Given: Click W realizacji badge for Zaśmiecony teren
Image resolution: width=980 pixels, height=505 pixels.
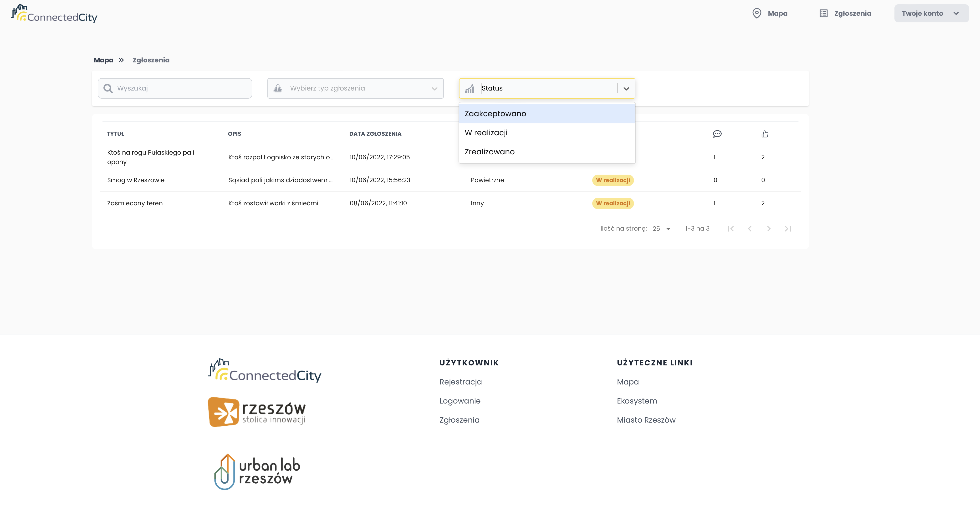Looking at the screenshot, I should click(x=612, y=203).
